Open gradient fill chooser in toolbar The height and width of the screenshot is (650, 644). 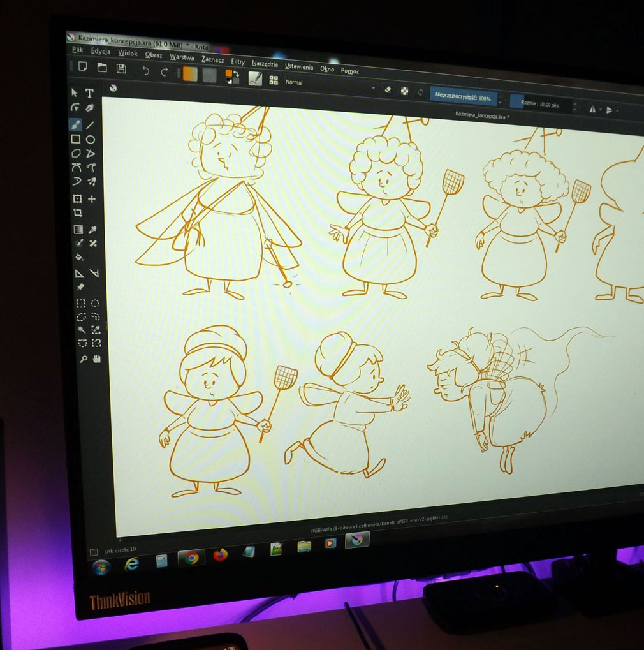pyautogui.click(x=190, y=74)
